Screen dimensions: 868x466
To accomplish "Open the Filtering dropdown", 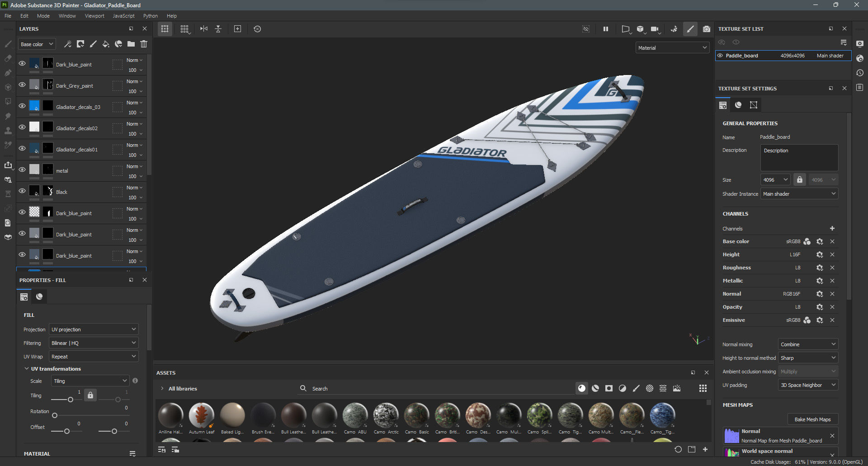I will [x=94, y=343].
